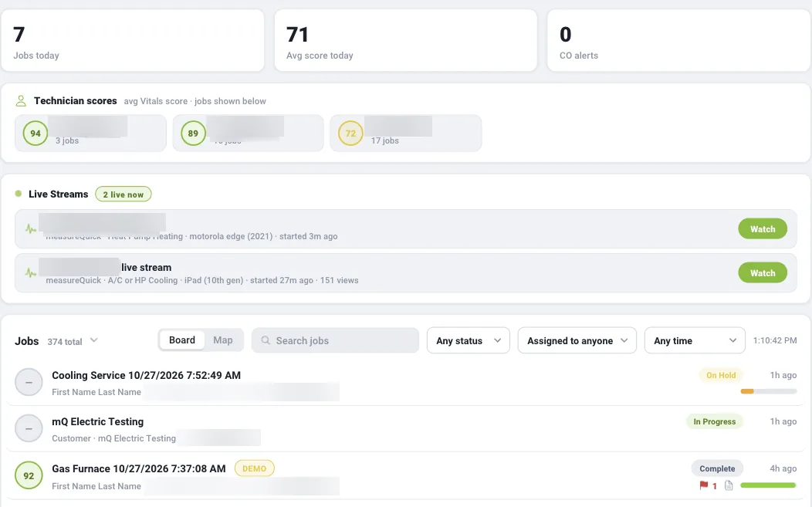Open the mQ Electric Testing job title

97,421
